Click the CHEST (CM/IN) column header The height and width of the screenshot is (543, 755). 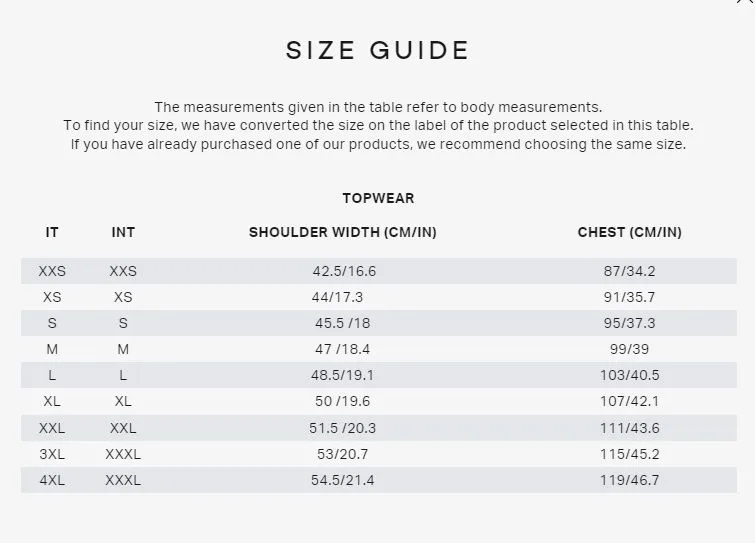pyautogui.click(x=630, y=232)
